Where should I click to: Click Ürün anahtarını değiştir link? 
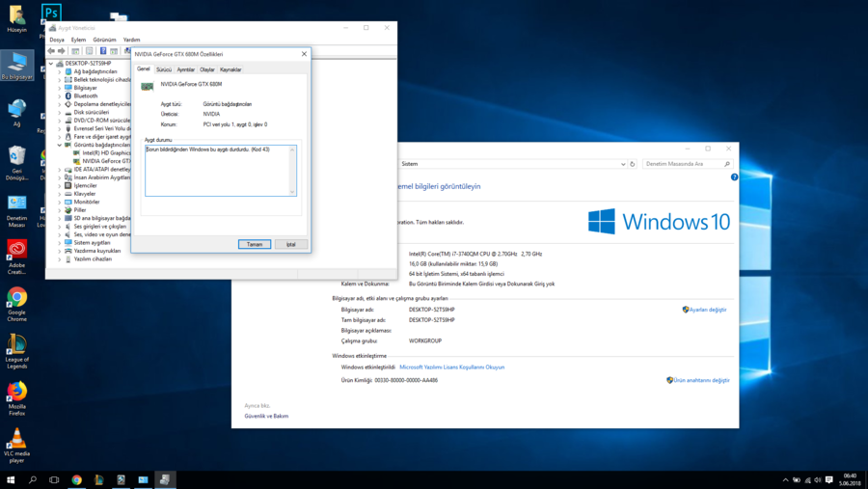tap(701, 380)
